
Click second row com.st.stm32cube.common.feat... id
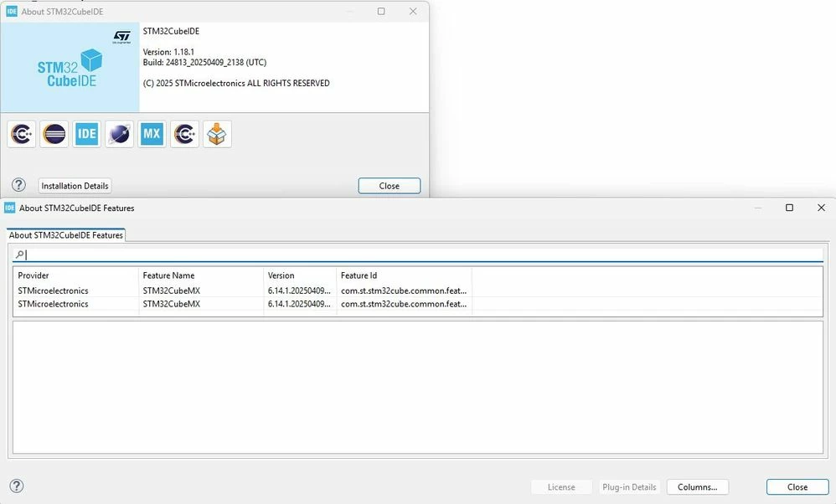click(x=404, y=304)
